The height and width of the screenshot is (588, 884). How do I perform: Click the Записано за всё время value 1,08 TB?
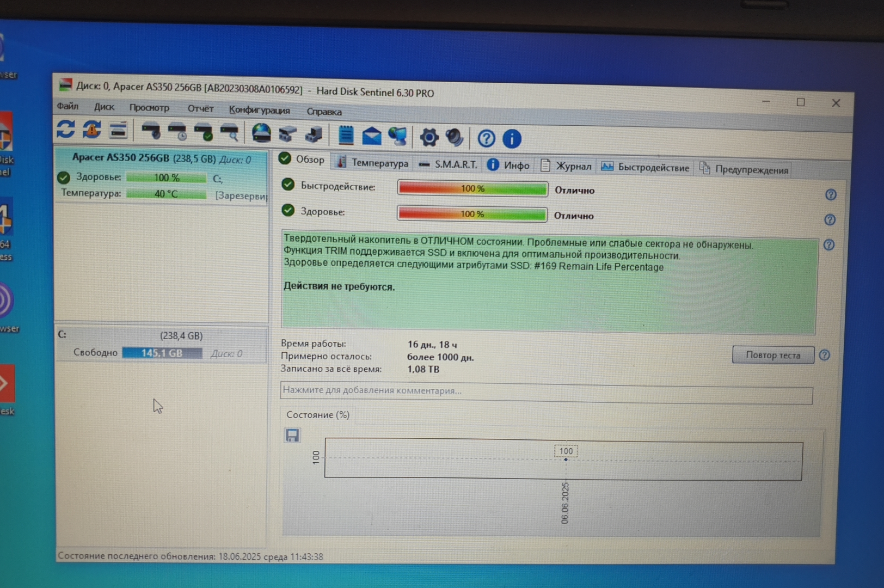point(423,369)
